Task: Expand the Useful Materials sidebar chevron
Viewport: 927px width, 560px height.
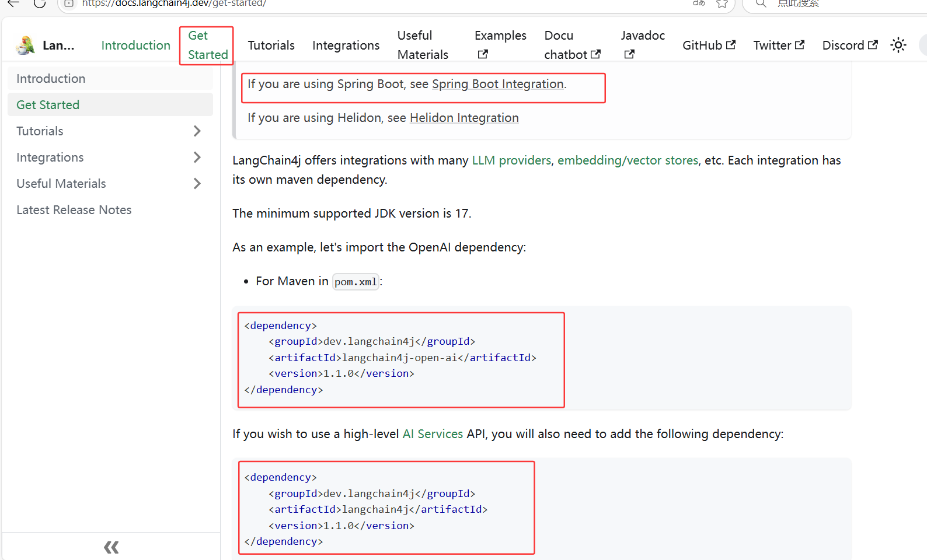Action: tap(197, 184)
